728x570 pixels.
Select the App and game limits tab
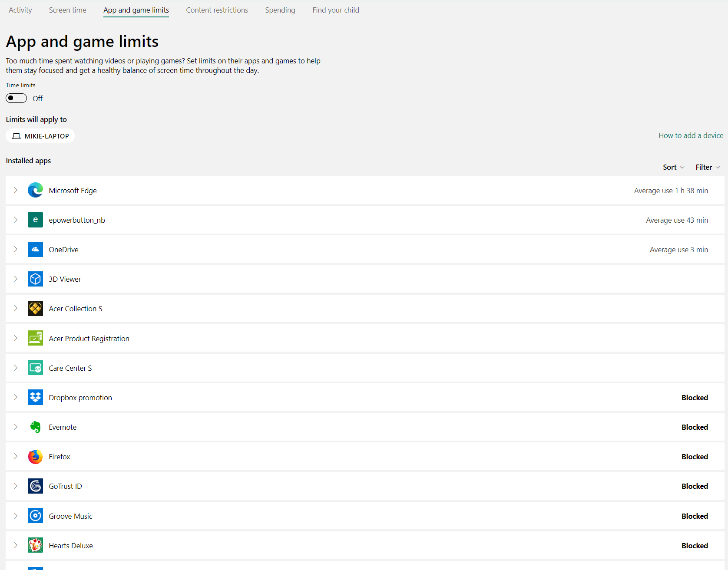tap(136, 10)
